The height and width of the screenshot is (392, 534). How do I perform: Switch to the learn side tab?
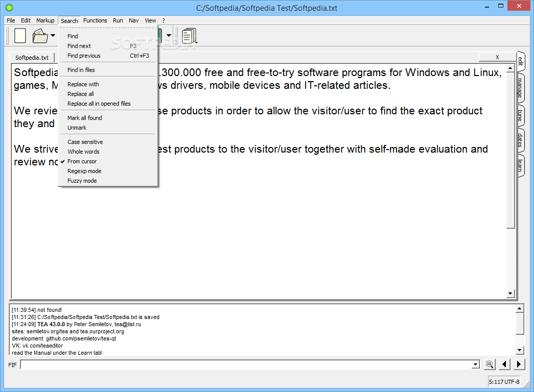[521, 166]
